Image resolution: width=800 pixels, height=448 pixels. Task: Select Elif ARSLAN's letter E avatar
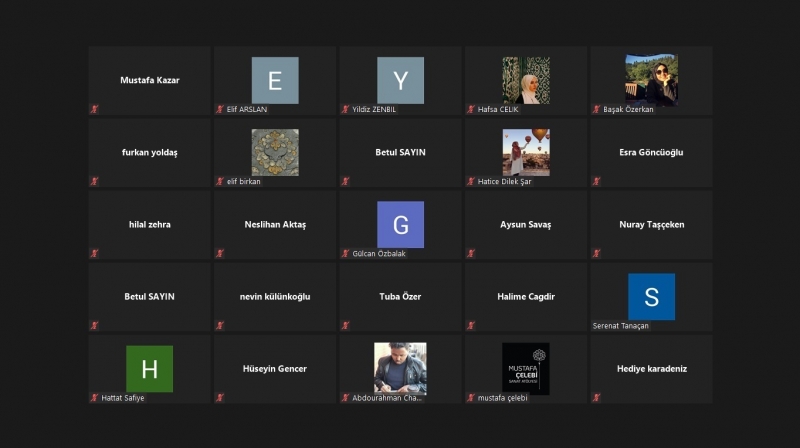(275, 80)
